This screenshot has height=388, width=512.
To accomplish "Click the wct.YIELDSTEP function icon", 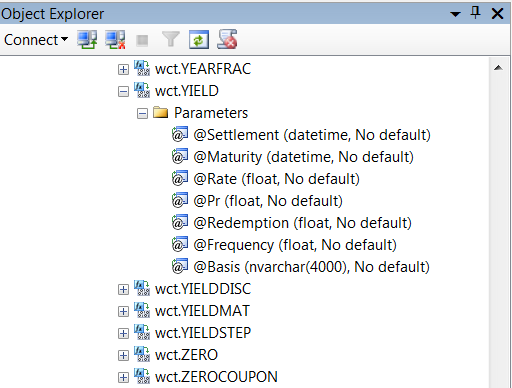I will tap(142, 332).
